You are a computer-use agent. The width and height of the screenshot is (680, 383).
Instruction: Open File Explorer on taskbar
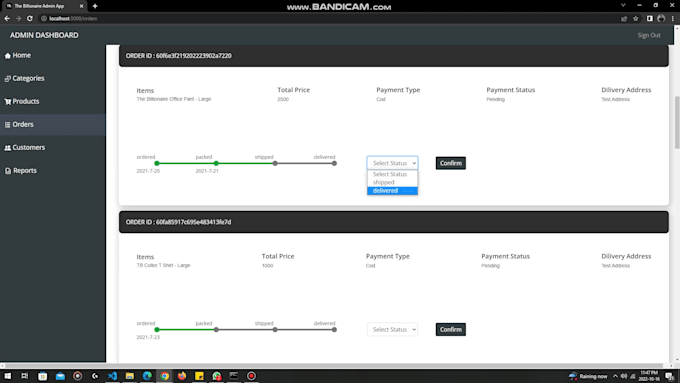click(130, 376)
